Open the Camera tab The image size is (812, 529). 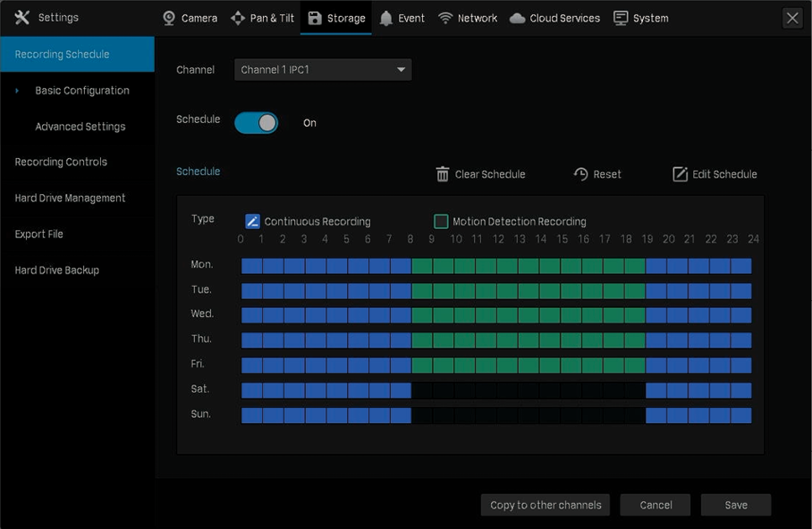click(x=190, y=19)
